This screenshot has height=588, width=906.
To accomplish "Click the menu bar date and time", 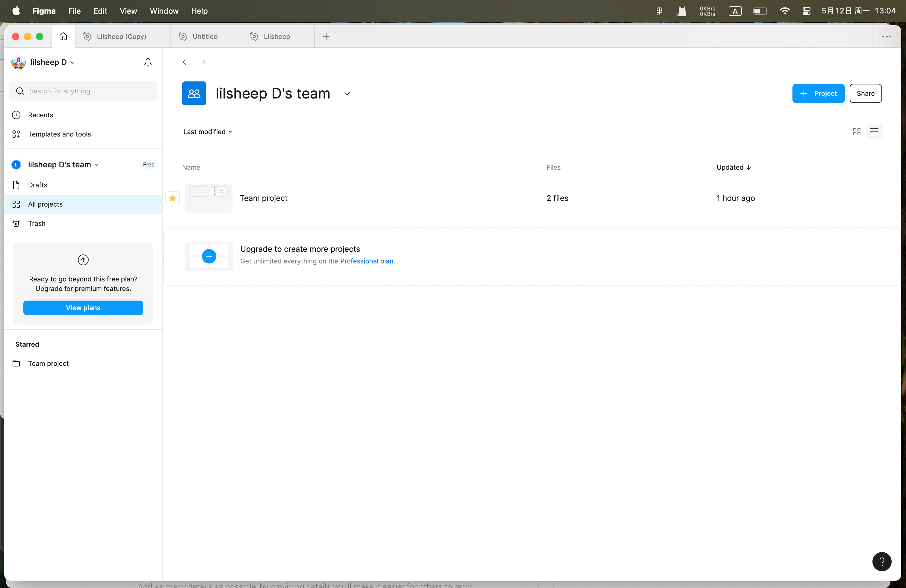I will pos(858,11).
